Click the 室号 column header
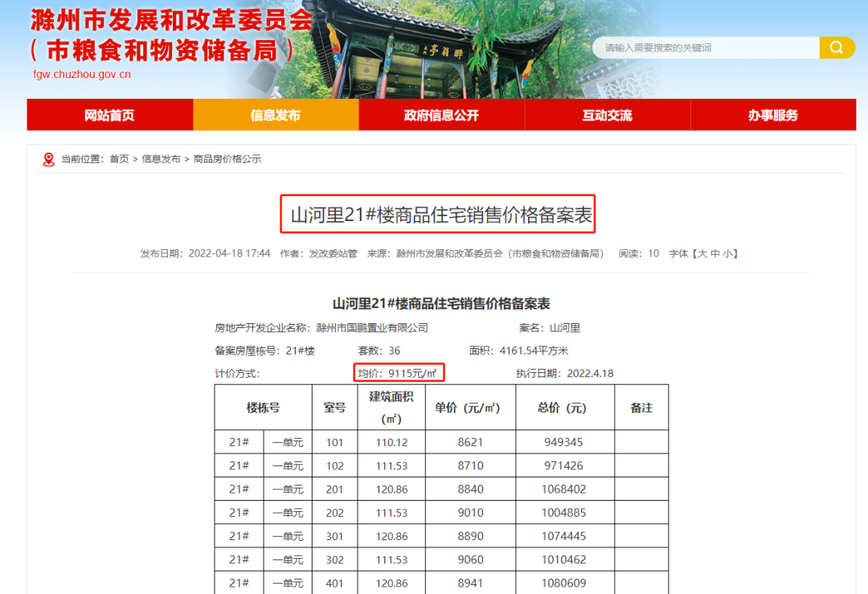868x594 pixels. pos(335,408)
